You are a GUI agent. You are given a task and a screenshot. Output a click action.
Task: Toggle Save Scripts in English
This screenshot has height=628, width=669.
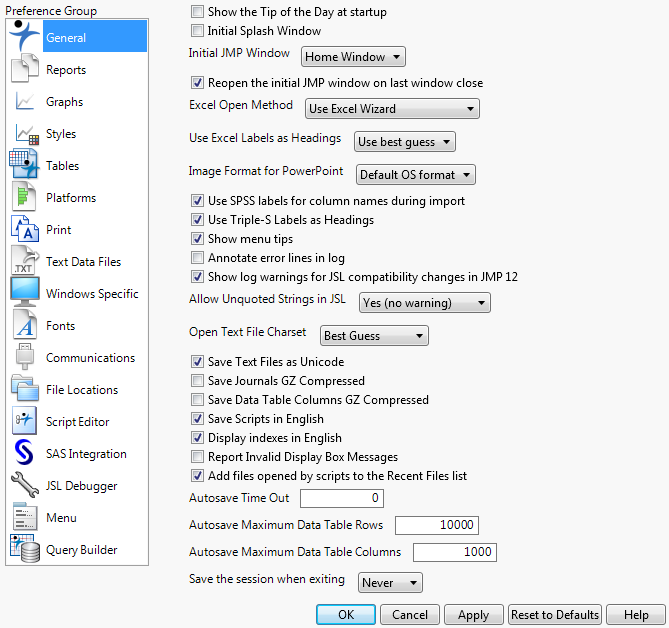(197, 419)
